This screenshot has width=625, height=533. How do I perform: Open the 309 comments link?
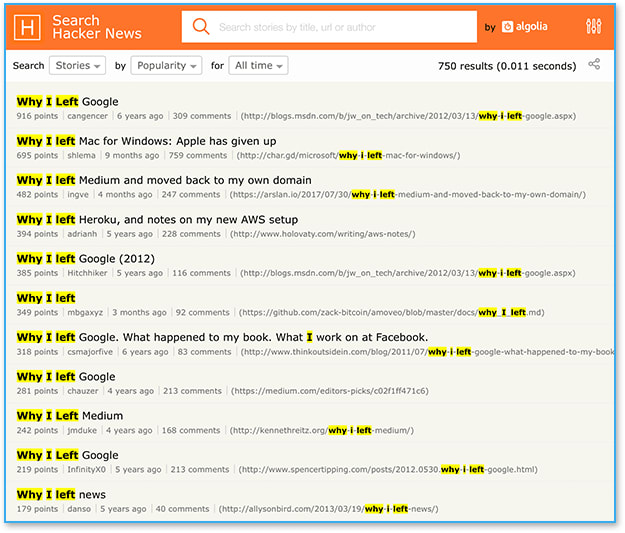(x=202, y=116)
